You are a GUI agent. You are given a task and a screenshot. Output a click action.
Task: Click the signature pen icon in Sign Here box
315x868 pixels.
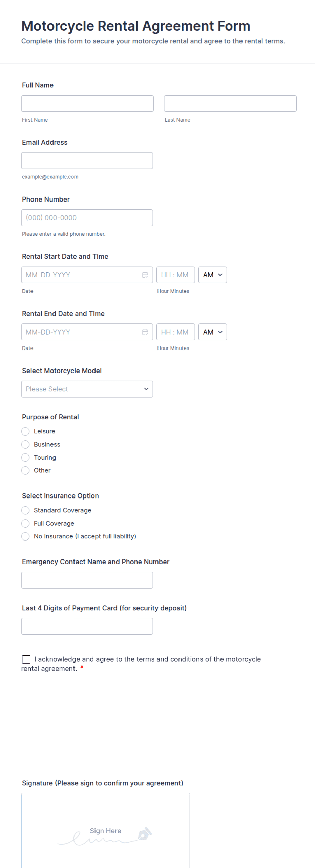[x=145, y=833]
